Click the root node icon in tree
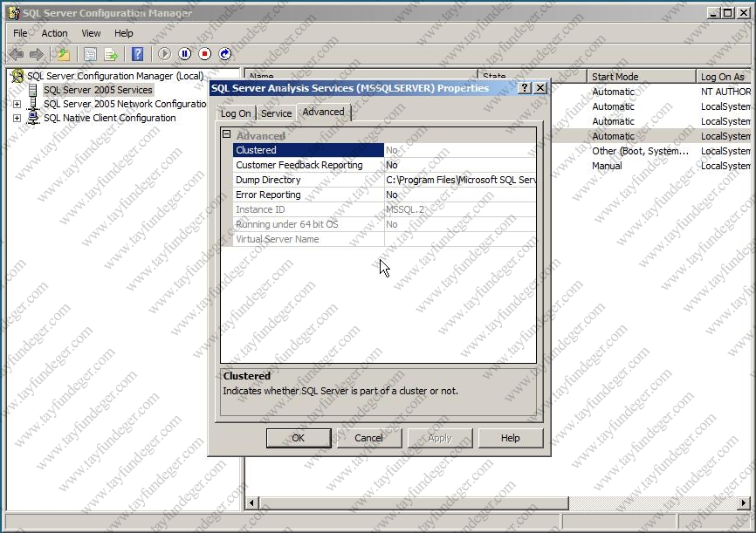This screenshot has width=756, height=533. click(x=17, y=76)
